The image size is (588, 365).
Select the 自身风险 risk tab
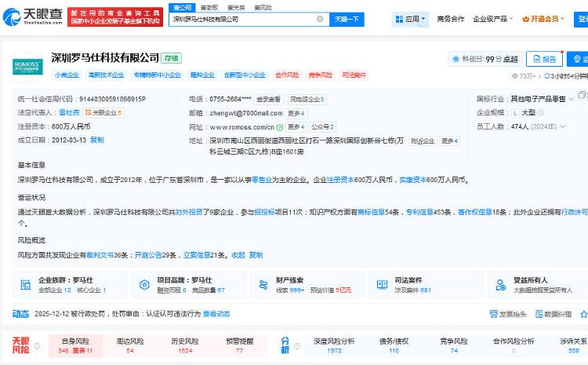pyautogui.click(x=75, y=341)
